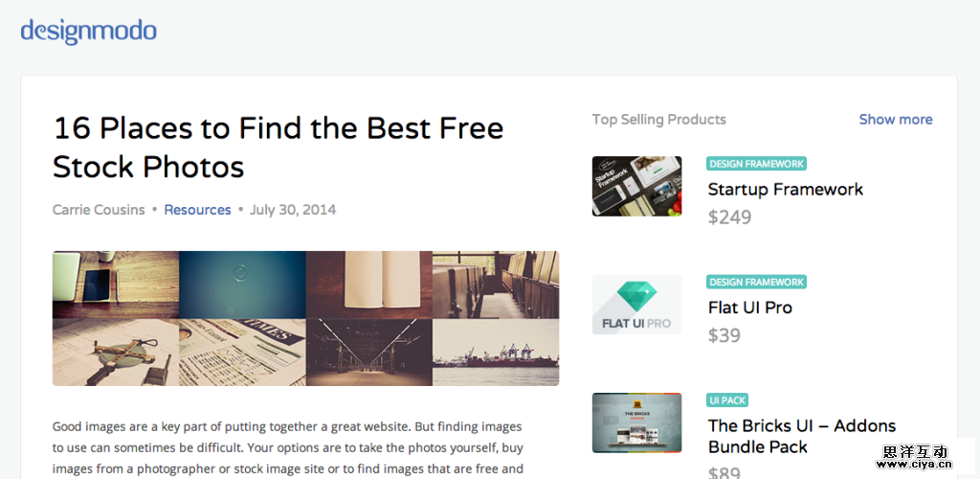Open The Bricks UI product thumbnail
The height and width of the screenshot is (479, 980).
click(636, 422)
